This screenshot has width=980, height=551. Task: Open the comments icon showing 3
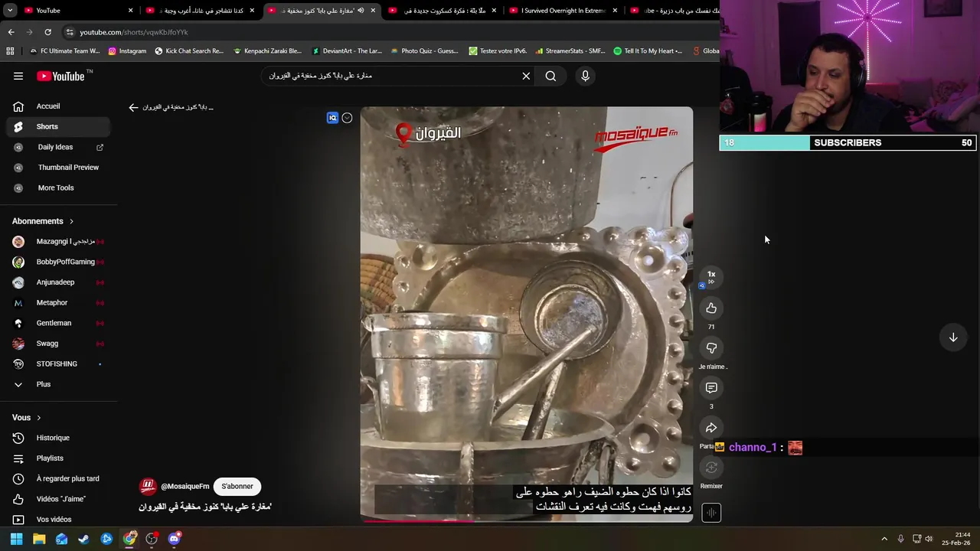[x=711, y=388]
